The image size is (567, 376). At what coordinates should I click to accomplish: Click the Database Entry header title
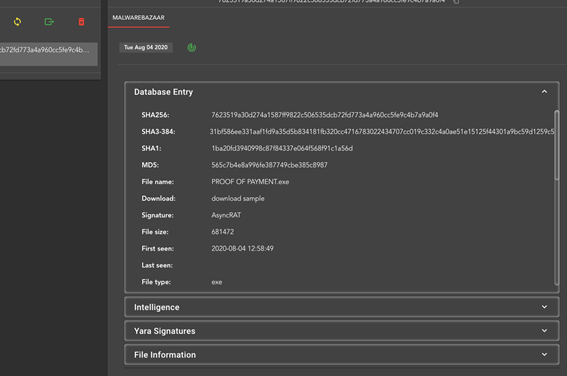pyautogui.click(x=163, y=92)
